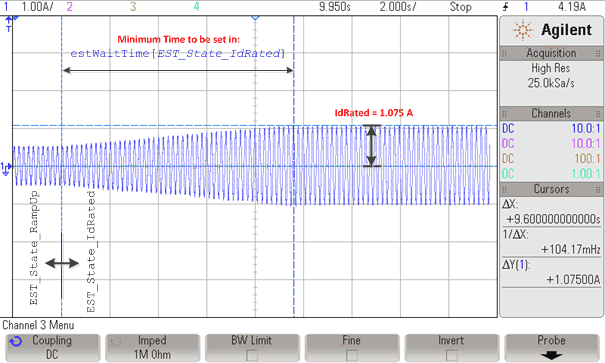Screen dimensions: 605x363
Task: Click the Acquisition panel left grip
Action: [x=504, y=54]
